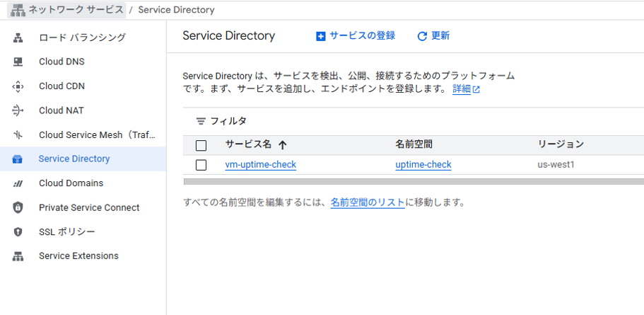Click the load balancing sidebar icon
644x315 pixels.
(18, 38)
